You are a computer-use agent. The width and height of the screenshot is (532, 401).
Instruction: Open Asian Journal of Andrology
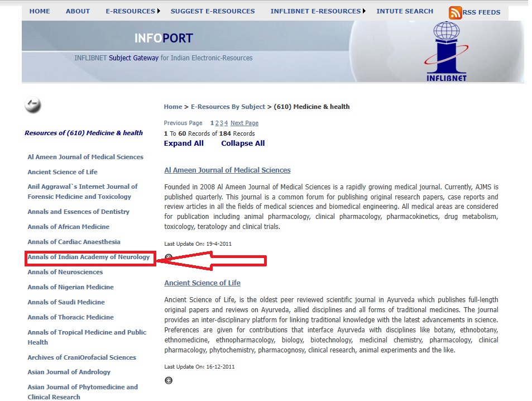pyautogui.click(x=69, y=372)
